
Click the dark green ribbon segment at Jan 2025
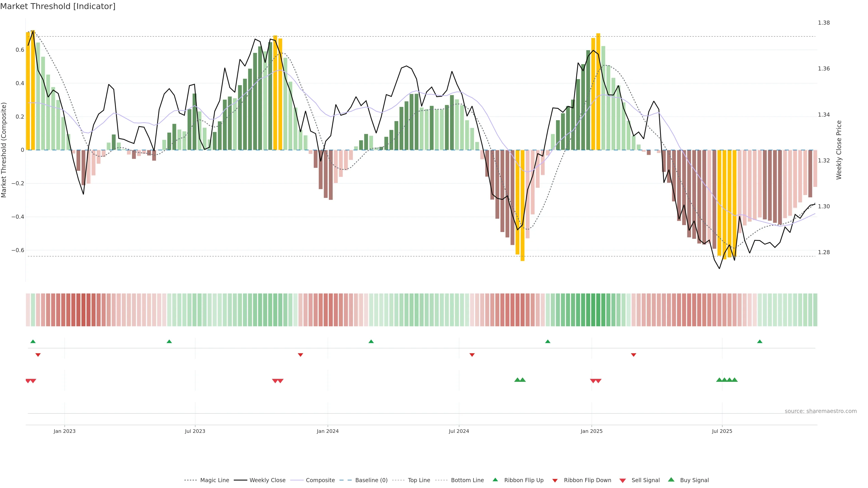pos(593,310)
